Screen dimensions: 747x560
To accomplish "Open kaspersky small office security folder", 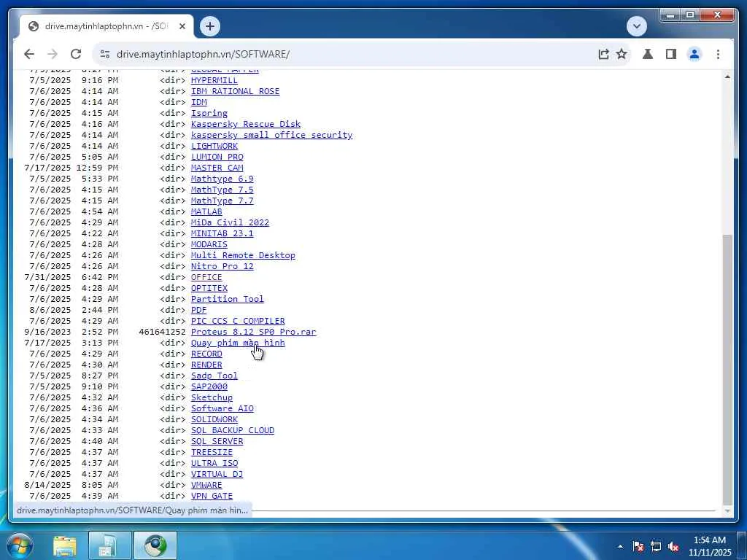I will (271, 135).
